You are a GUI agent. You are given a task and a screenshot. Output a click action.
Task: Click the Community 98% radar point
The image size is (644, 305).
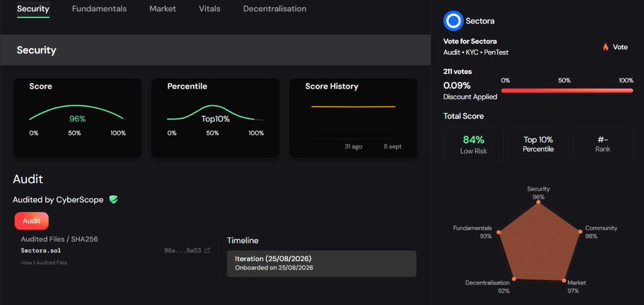(x=580, y=232)
